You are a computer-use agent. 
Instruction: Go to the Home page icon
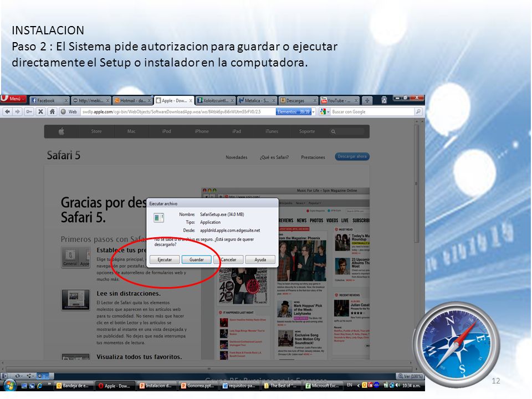(x=52, y=111)
